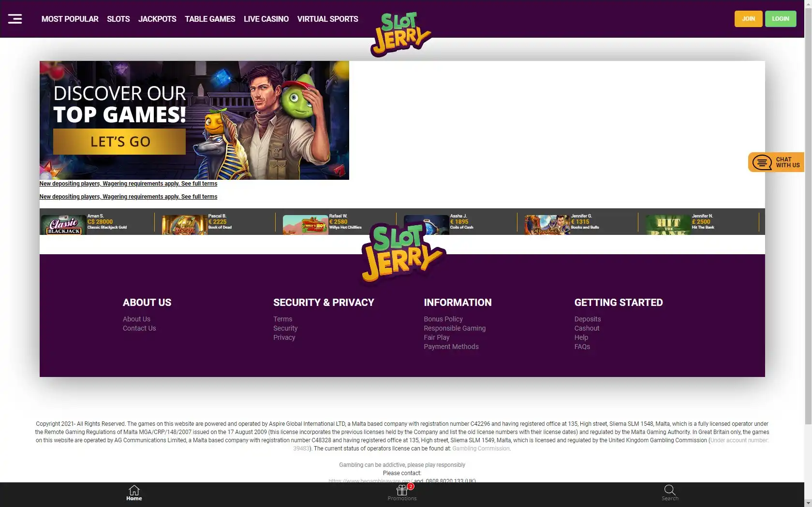The image size is (812, 507).
Task: Select Willys Hot Chillies thumbnail
Action: point(305,225)
